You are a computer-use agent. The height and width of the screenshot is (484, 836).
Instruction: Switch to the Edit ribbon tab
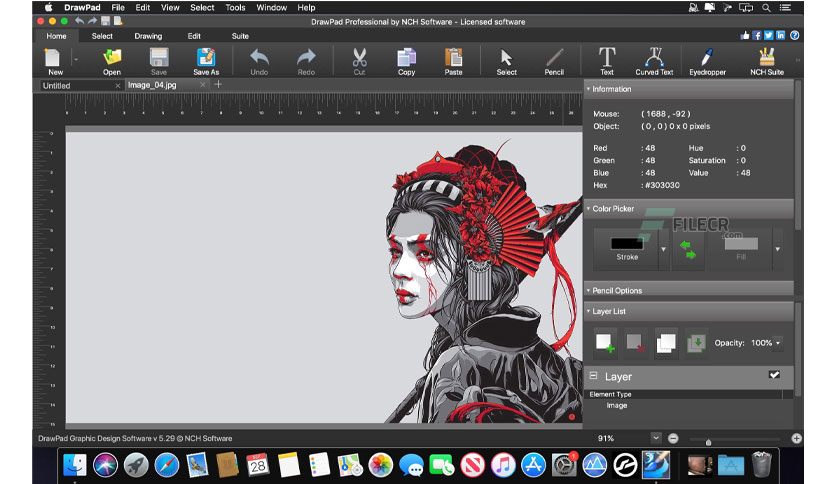pos(194,36)
